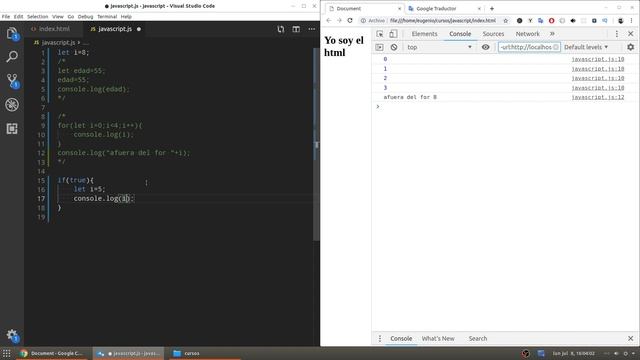Select the Console drawer tab

coord(401,338)
